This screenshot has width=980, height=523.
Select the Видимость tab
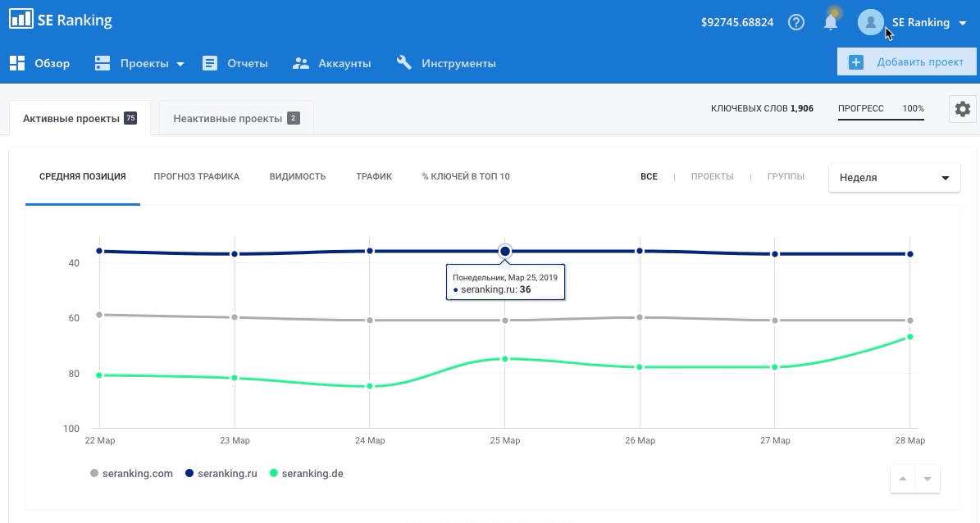coord(298,177)
